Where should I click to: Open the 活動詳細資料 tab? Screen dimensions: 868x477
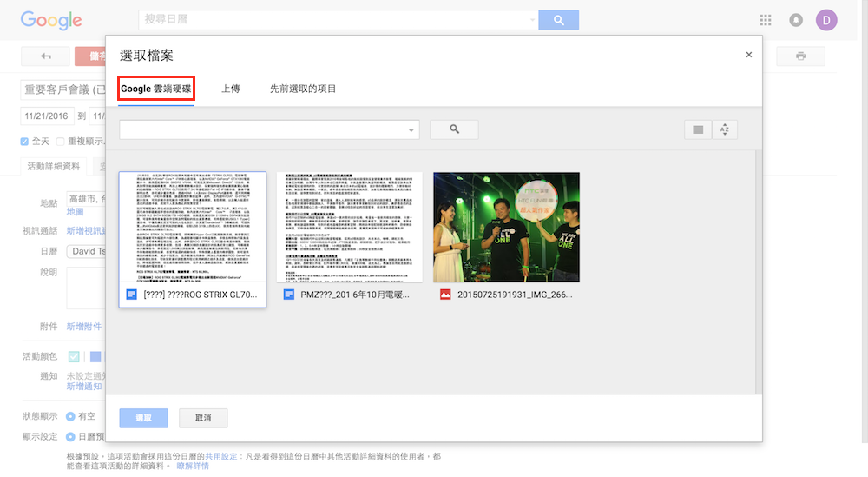54,166
